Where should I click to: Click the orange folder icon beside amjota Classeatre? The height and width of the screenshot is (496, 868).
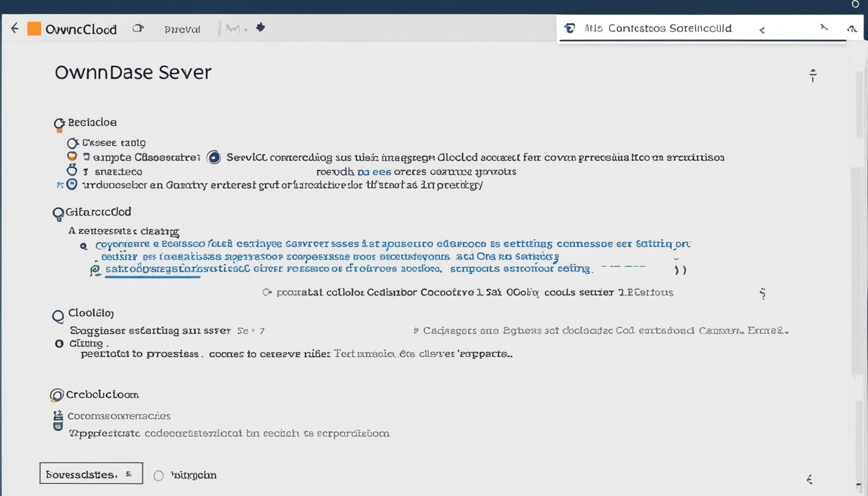click(x=71, y=156)
